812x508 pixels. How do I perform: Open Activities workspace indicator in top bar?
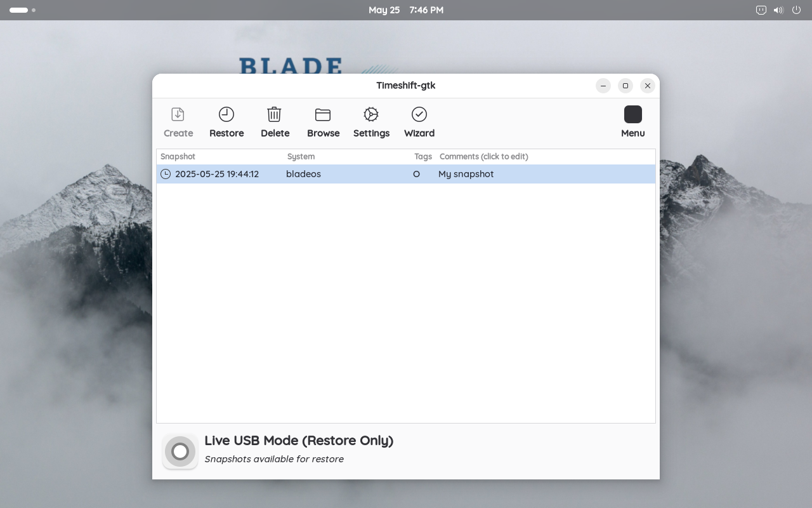(x=22, y=10)
